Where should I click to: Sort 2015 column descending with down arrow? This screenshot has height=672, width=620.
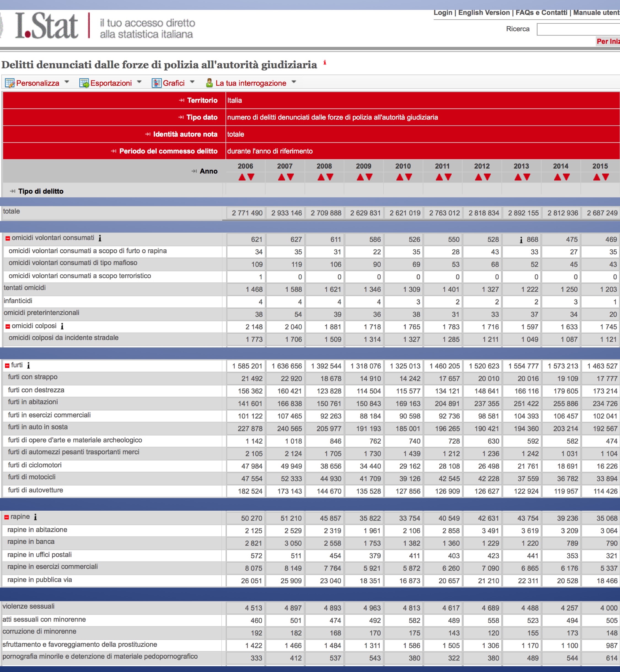(x=606, y=177)
